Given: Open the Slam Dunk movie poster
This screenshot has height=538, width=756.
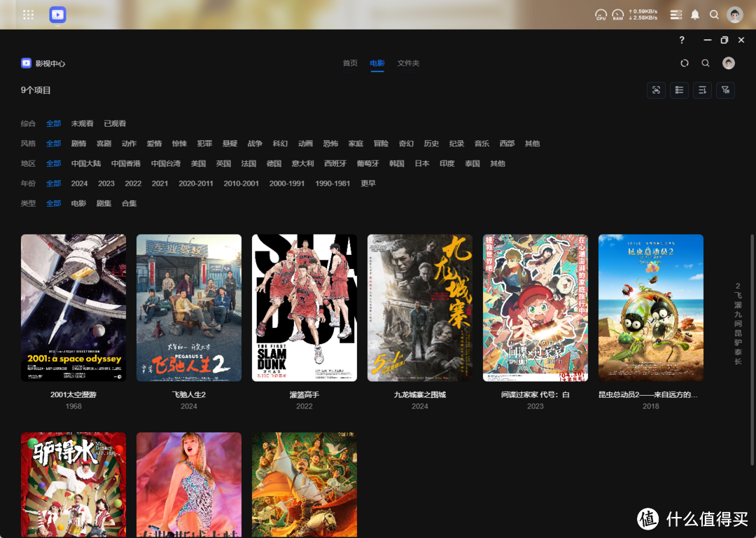Looking at the screenshot, I should (x=304, y=308).
